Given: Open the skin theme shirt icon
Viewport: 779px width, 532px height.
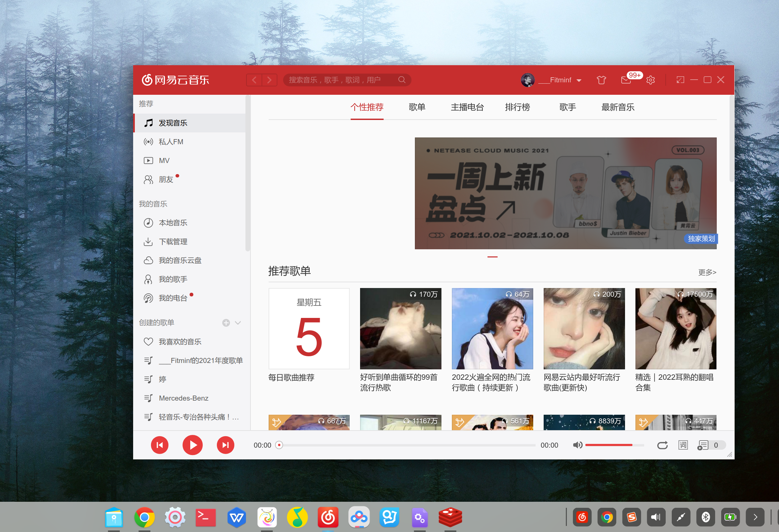Looking at the screenshot, I should pyautogui.click(x=601, y=80).
